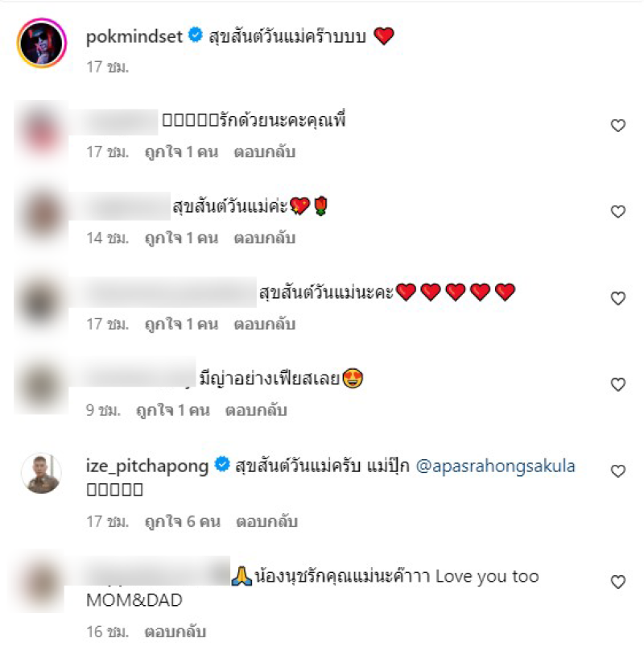Screen dimensions: 644x659
Task: Open the @apasrahongsakula mention
Action: click(495, 466)
